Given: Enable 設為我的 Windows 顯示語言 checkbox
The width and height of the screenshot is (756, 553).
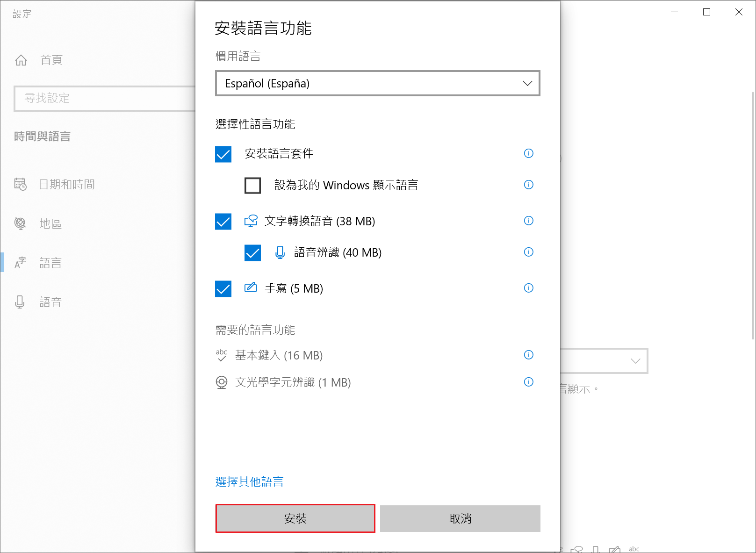Looking at the screenshot, I should click(x=252, y=185).
